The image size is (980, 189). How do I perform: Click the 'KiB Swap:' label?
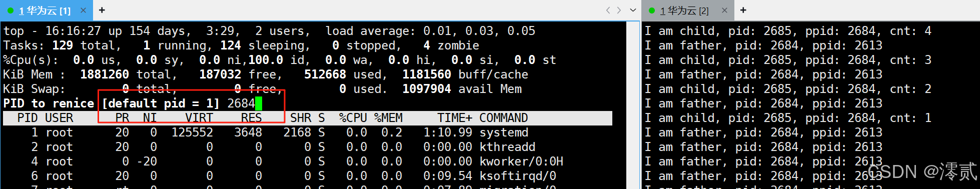click(35, 89)
